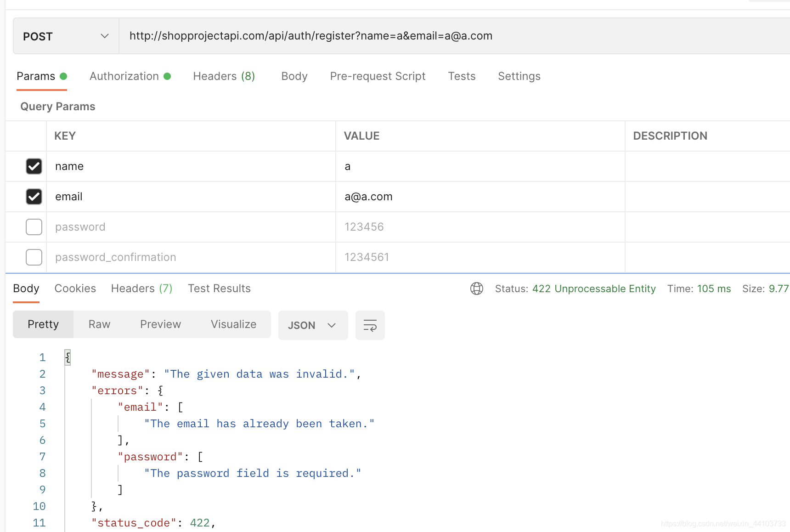Screen dimensions: 790x532
Task: Click the 422 Unprocessable Entity status text
Action: point(594,289)
